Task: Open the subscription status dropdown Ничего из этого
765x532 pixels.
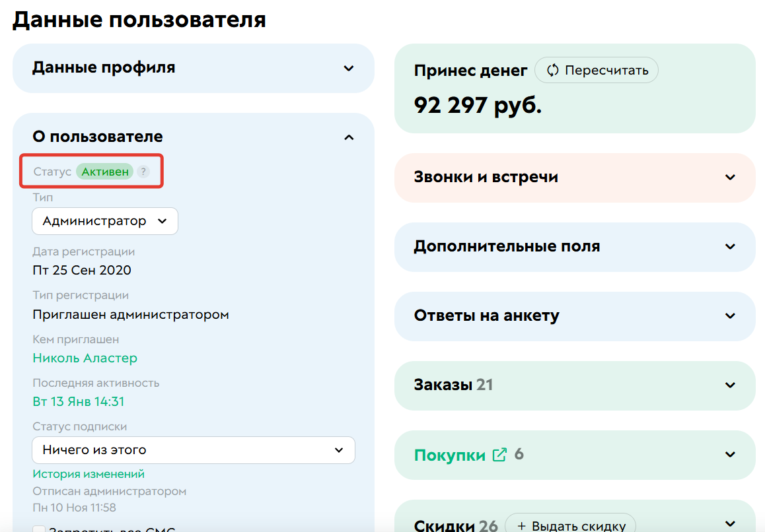Action: click(x=194, y=450)
